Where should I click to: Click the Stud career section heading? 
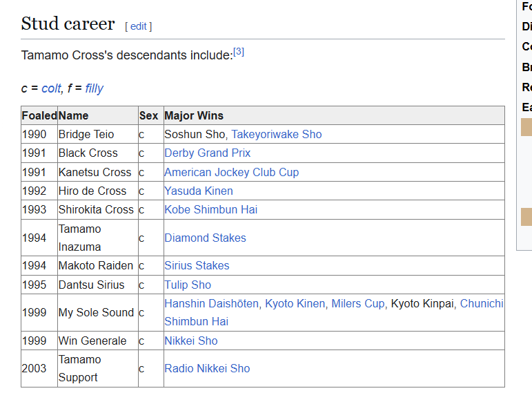68,23
